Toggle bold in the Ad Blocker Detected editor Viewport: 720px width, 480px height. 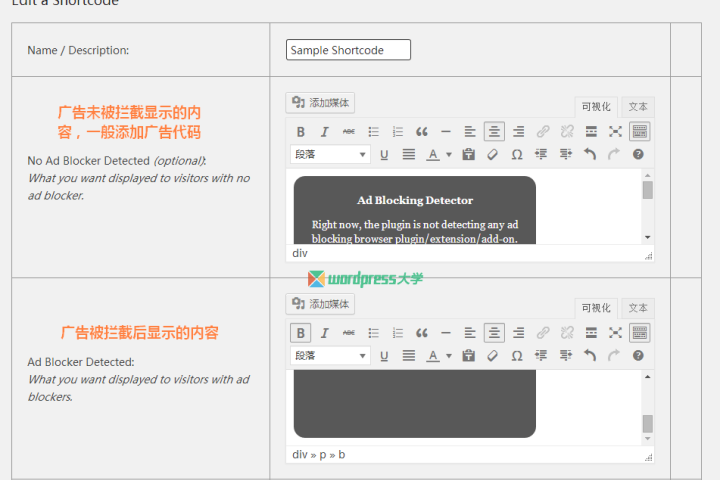[x=300, y=333]
